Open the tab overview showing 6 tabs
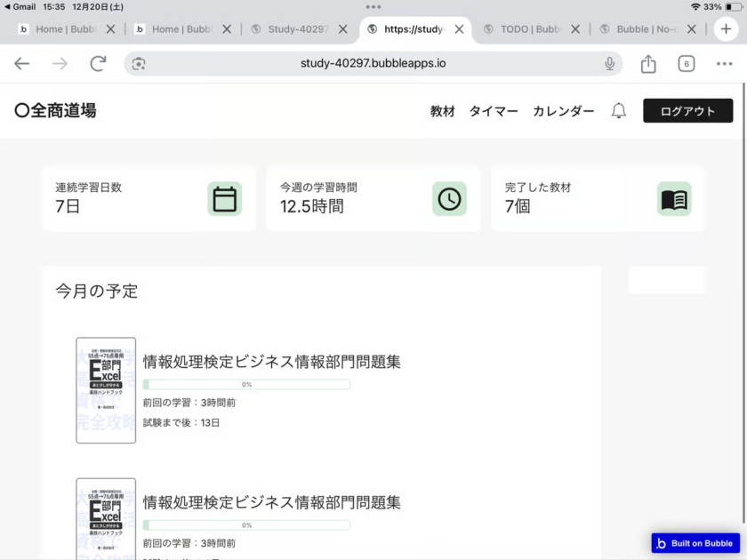 (686, 64)
